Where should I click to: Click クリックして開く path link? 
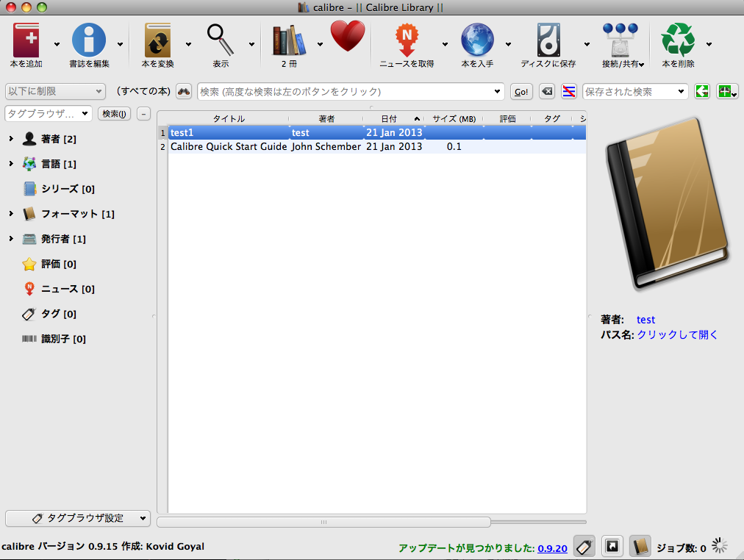click(x=677, y=334)
